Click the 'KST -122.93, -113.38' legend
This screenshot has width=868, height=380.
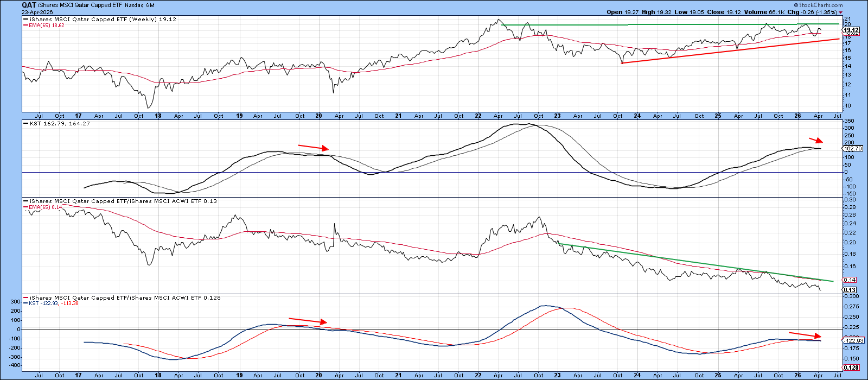pos(54,303)
